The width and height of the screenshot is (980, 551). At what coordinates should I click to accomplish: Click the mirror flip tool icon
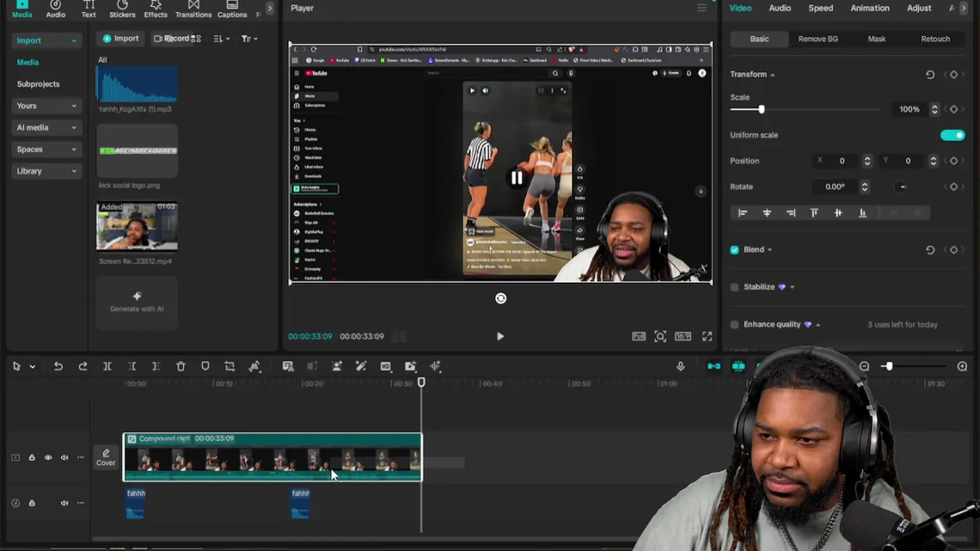tap(255, 367)
